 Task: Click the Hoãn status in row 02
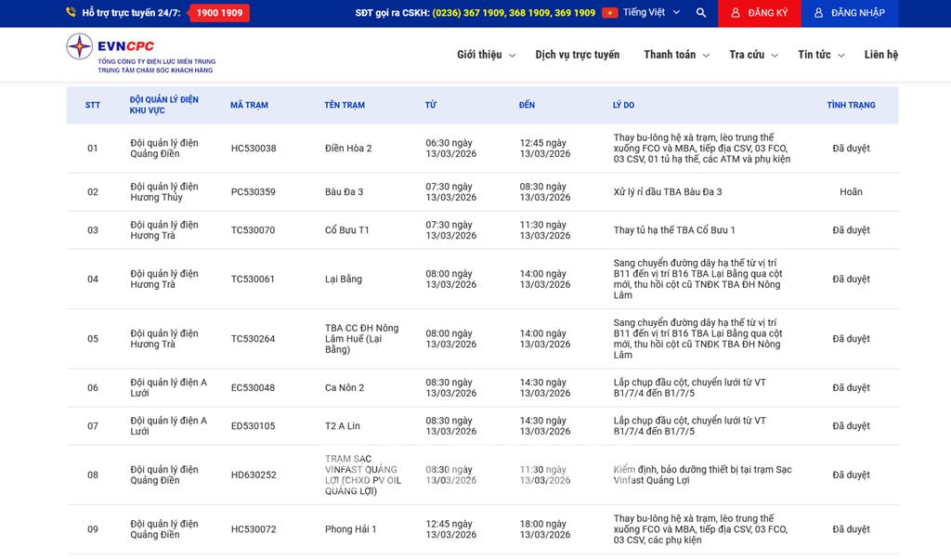(x=851, y=192)
